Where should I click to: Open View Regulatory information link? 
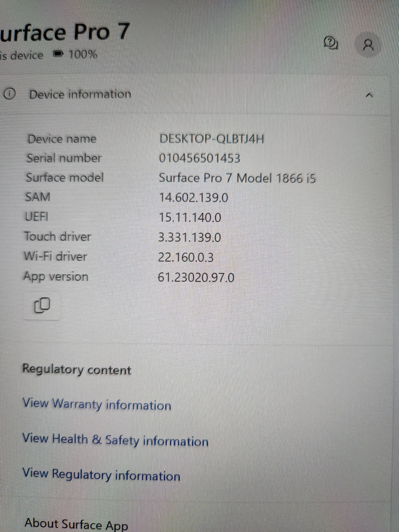coord(101,474)
